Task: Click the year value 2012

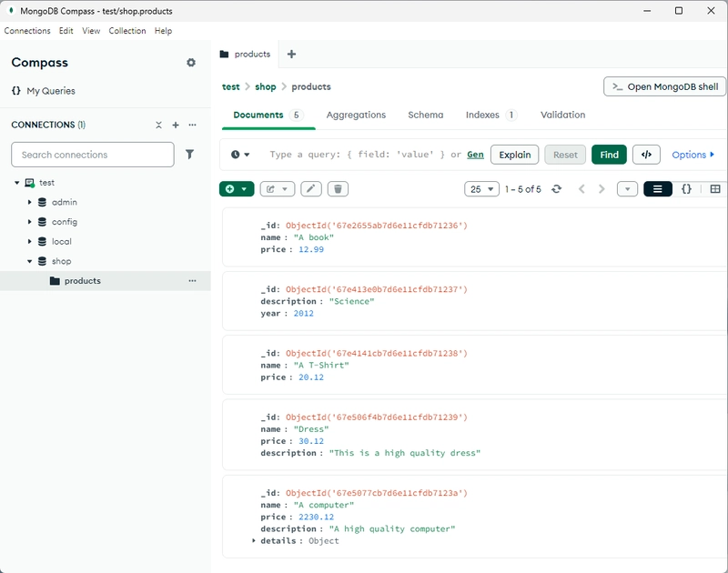Action: click(304, 313)
